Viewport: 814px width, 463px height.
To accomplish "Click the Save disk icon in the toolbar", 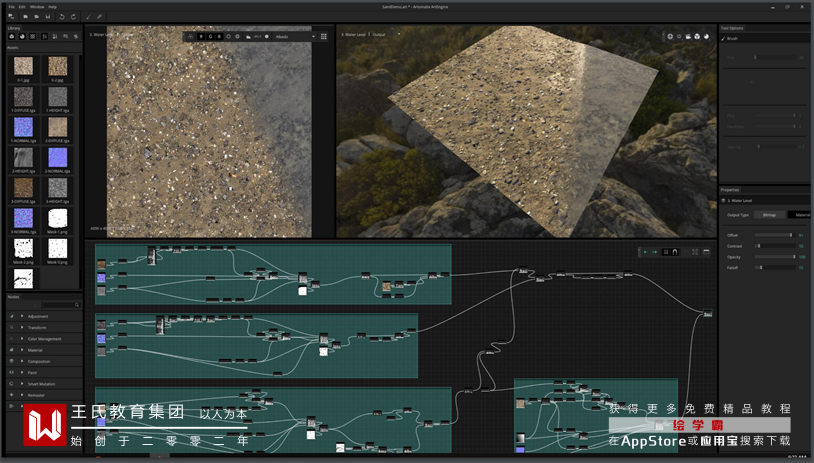I will coord(48,17).
